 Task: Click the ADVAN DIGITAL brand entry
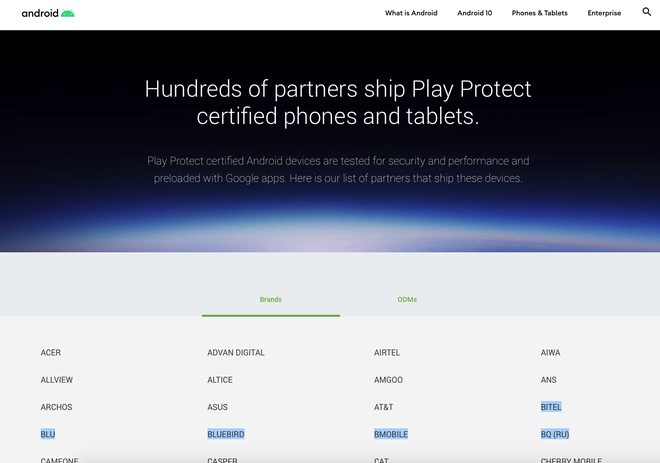pyautogui.click(x=236, y=353)
